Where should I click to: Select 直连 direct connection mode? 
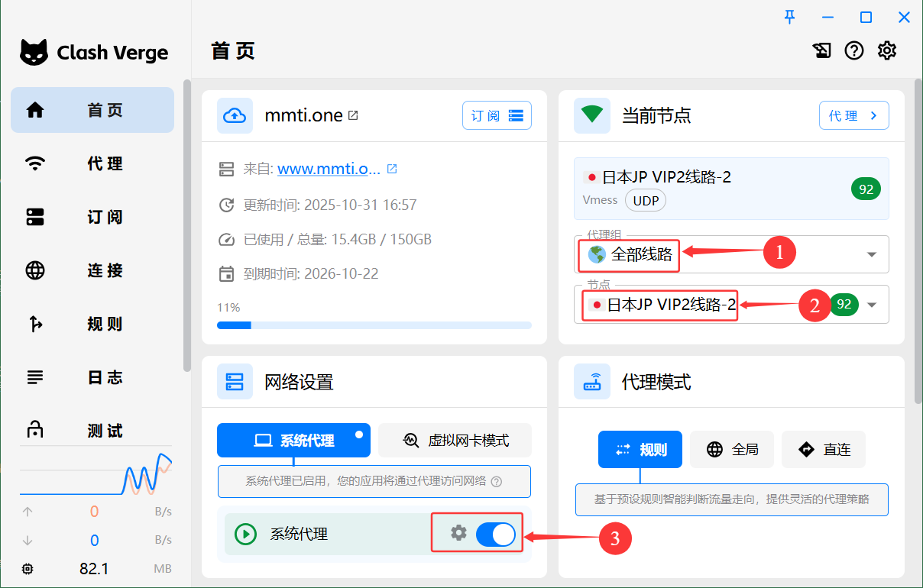tap(824, 449)
